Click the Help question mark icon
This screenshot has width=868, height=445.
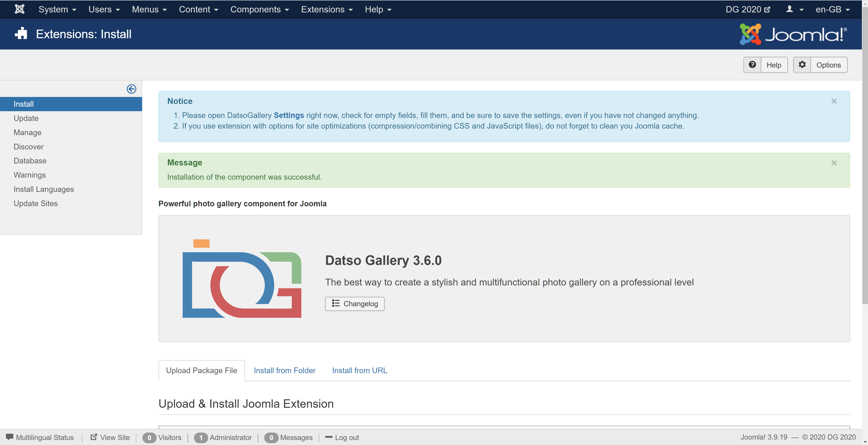click(752, 65)
